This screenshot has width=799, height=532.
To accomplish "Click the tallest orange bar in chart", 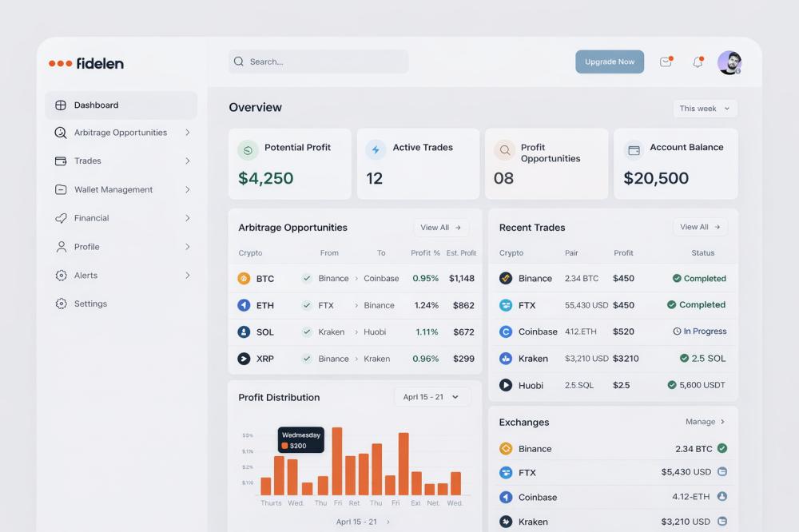I will click(x=337, y=461).
